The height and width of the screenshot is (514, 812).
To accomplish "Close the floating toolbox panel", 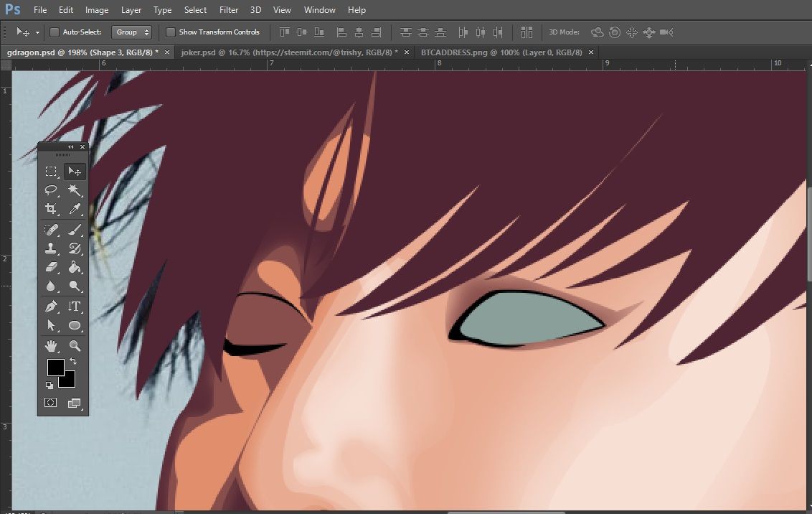I will pos(82,146).
